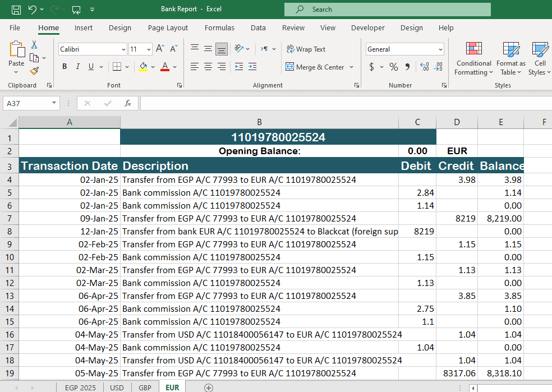552x392 pixels.
Task: Add a new sheet with plus icon
Action: [x=209, y=388]
